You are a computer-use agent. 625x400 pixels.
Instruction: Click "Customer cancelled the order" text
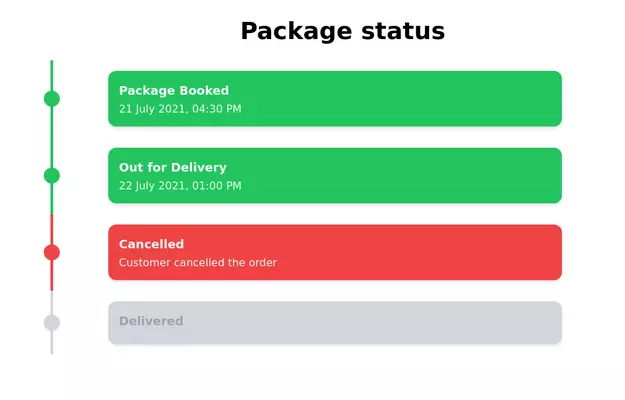pos(198,263)
